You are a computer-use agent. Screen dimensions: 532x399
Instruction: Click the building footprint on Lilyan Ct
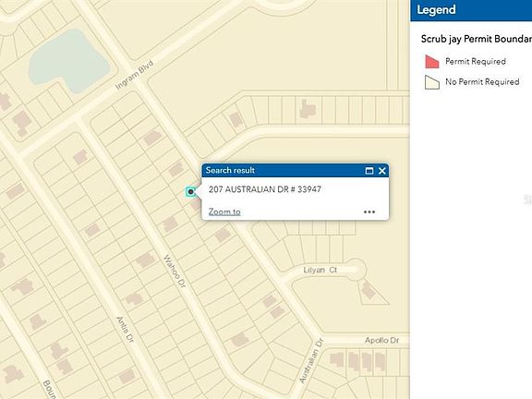(368, 290)
